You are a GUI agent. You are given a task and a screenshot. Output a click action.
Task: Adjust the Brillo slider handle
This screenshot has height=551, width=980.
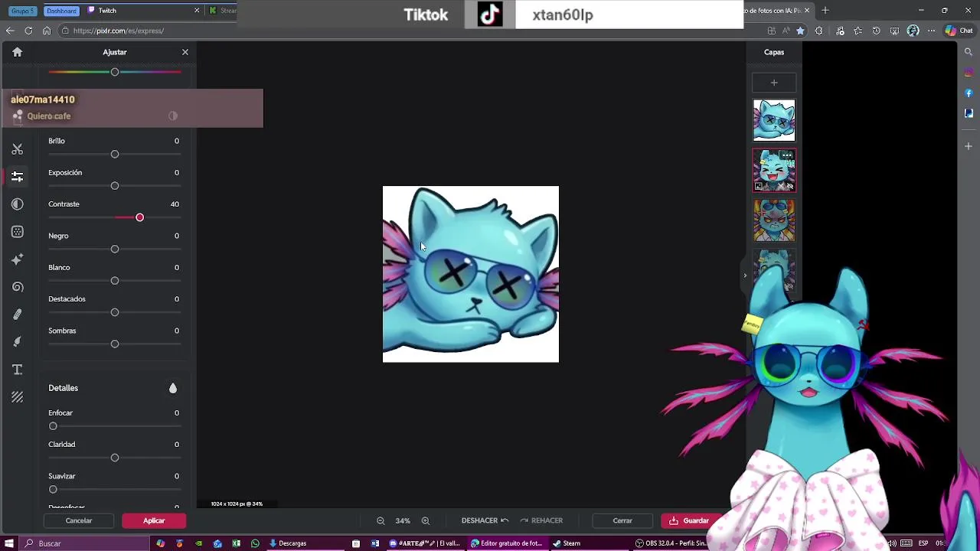pyautogui.click(x=115, y=155)
